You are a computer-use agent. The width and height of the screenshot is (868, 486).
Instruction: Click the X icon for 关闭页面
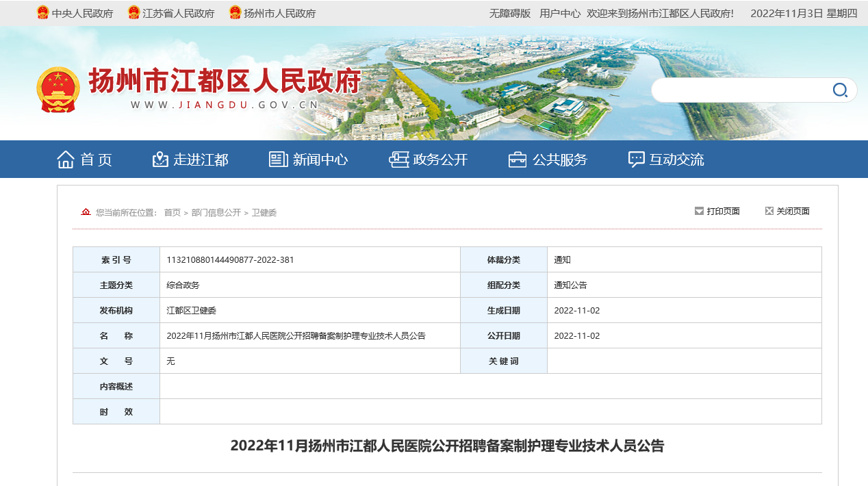click(x=769, y=211)
